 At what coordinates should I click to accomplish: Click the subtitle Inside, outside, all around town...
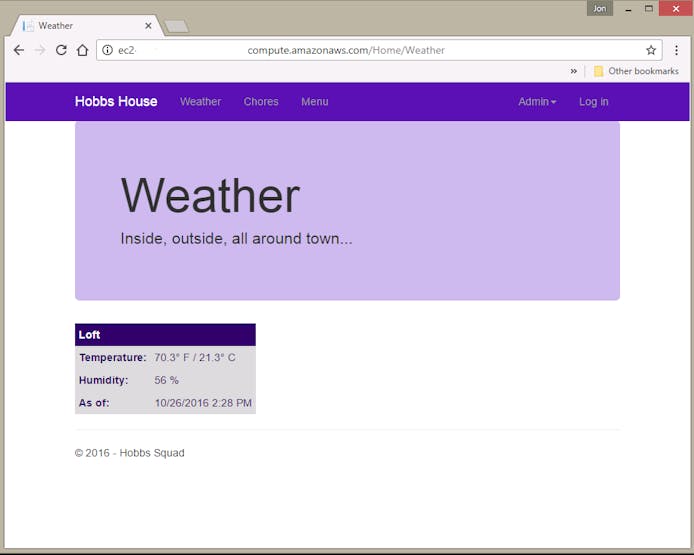click(x=236, y=239)
